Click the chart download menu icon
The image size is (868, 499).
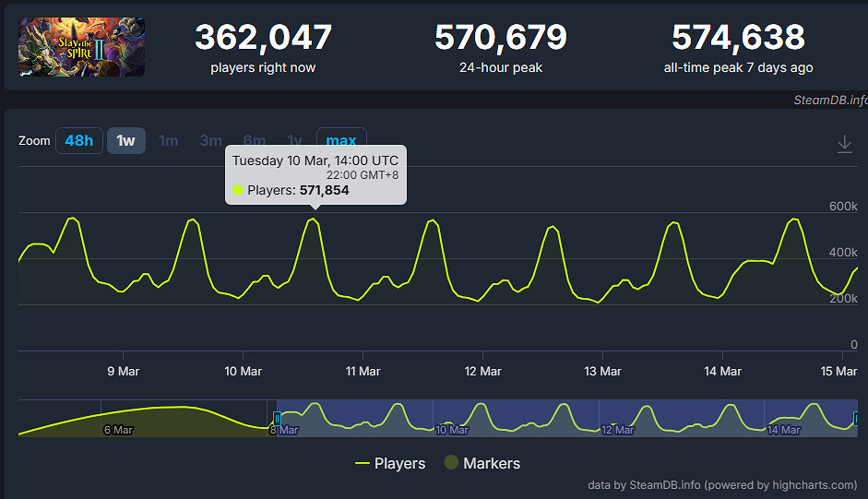click(x=844, y=144)
